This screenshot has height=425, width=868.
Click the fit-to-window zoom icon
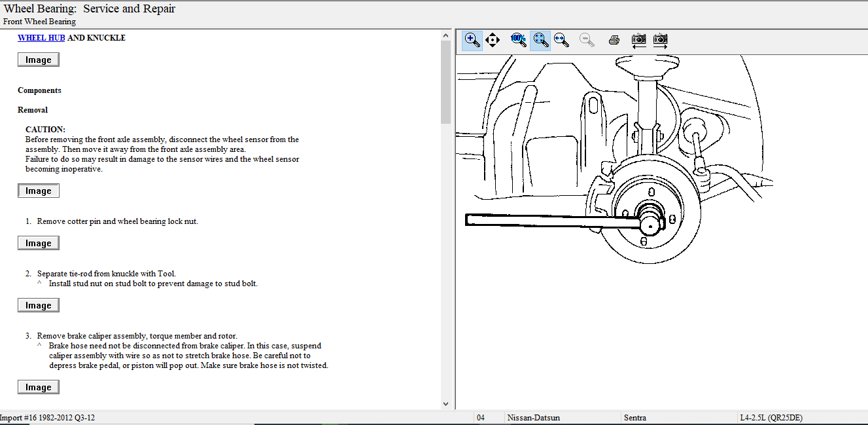(x=540, y=40)
